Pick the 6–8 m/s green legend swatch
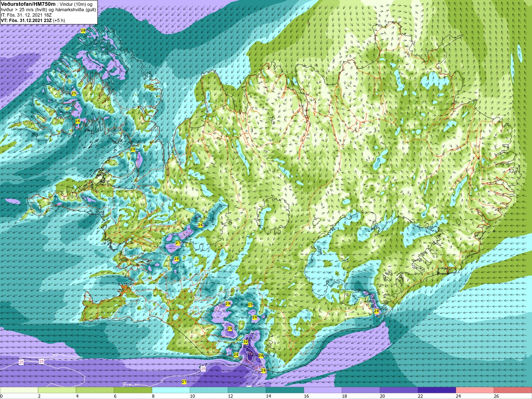532x399 pixels. [x=133, y=390]
